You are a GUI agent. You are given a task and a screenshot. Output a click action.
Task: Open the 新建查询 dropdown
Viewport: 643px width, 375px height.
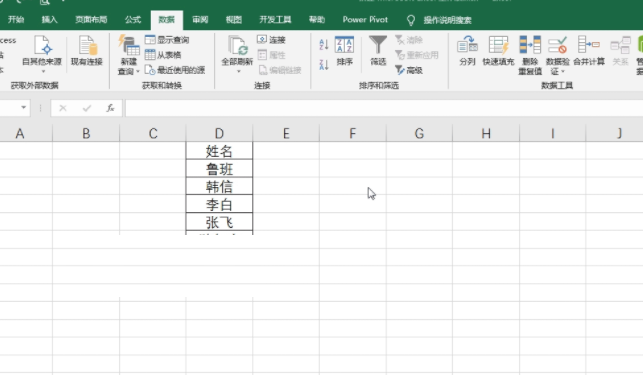(129, 55)
